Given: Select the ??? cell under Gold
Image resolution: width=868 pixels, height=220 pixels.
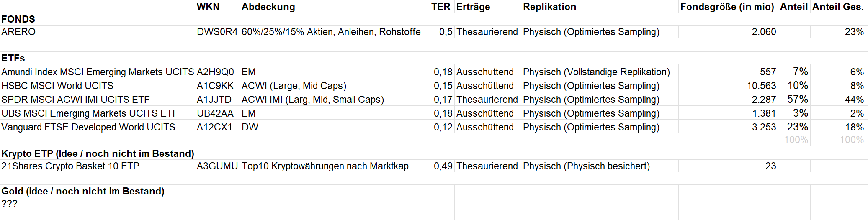Looking at the screenshot, I should coord(10,204).
